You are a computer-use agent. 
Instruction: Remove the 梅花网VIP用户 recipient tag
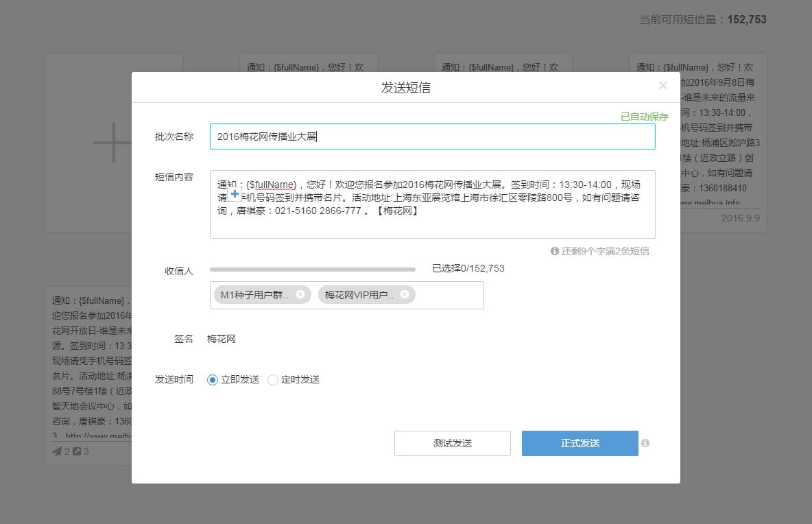click(x=405, y=294)
